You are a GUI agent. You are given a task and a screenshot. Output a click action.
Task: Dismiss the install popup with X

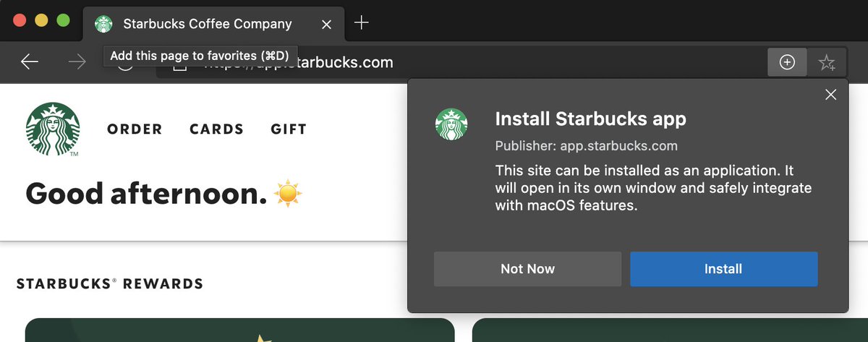click(x=830, y=95)
